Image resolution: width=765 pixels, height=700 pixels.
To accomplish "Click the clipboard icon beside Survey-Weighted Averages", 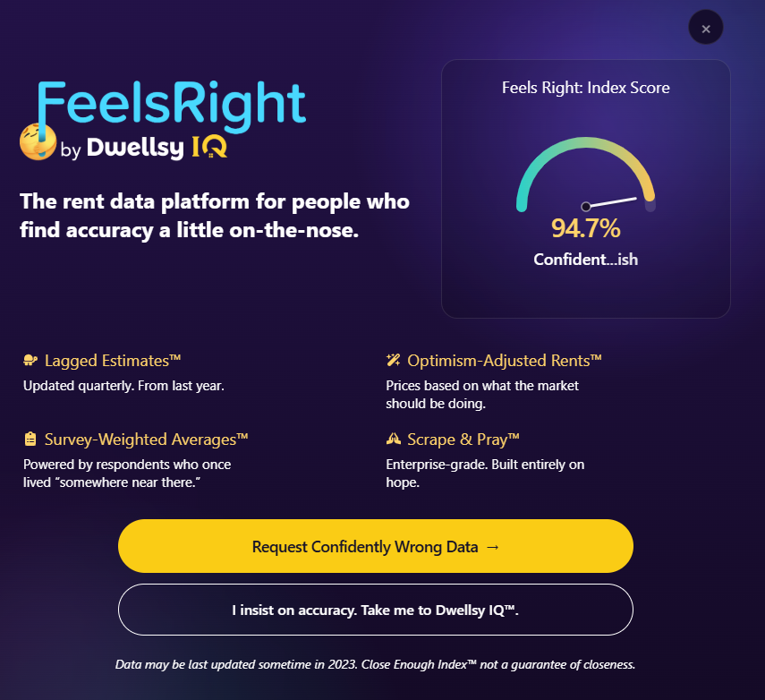I will [30, 439].
